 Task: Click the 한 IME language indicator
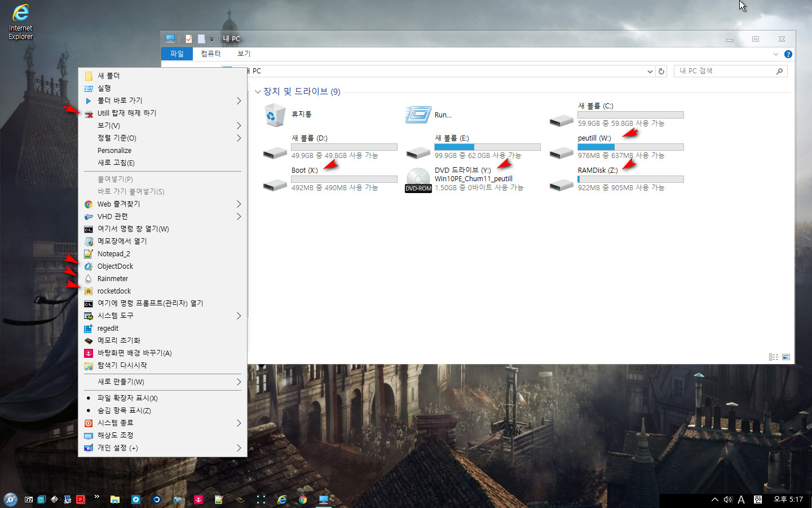click(758, 500)
